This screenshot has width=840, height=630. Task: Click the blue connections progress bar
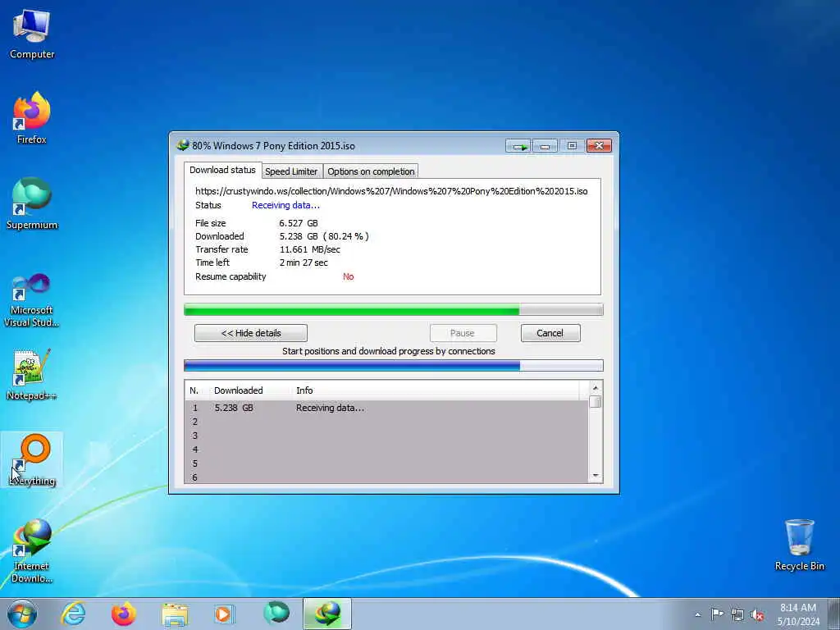point(393,366)
